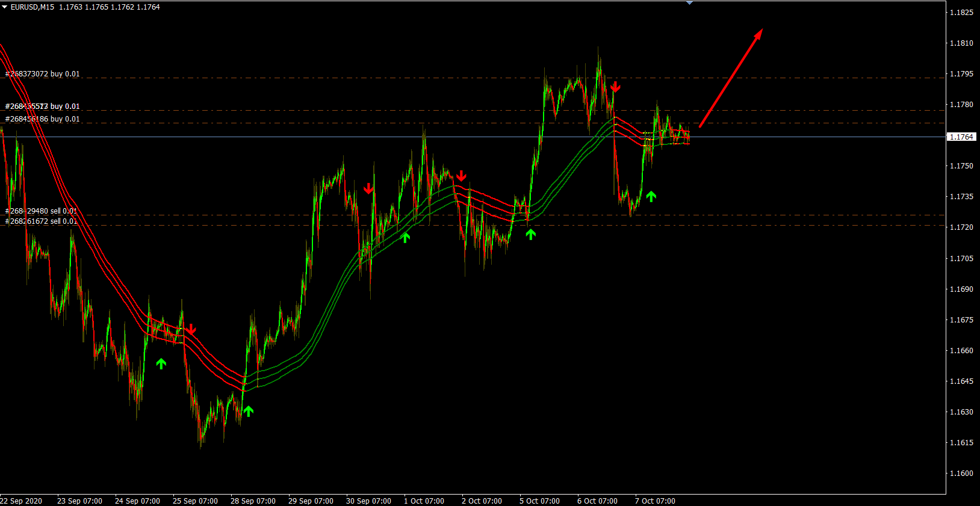Select the green buy arrow after the 7 Oct low
Screen dimensions: 980x506
coord(651,196)
